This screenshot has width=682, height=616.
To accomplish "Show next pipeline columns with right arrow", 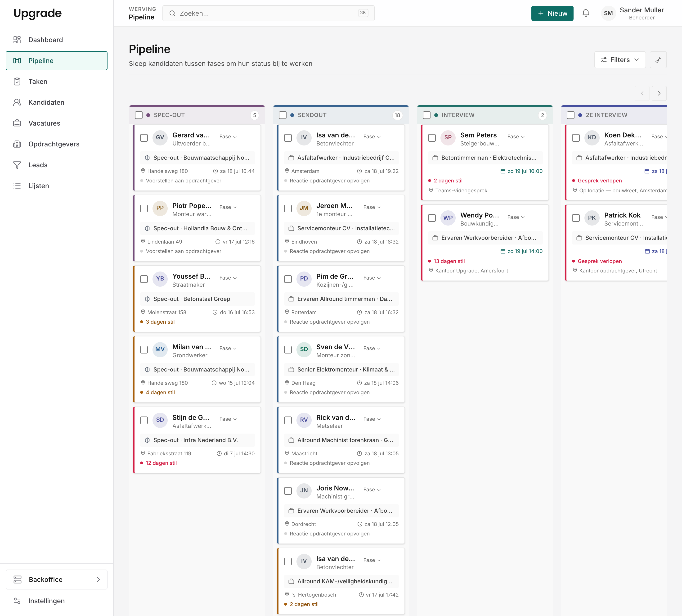I will tap(659, 93).
